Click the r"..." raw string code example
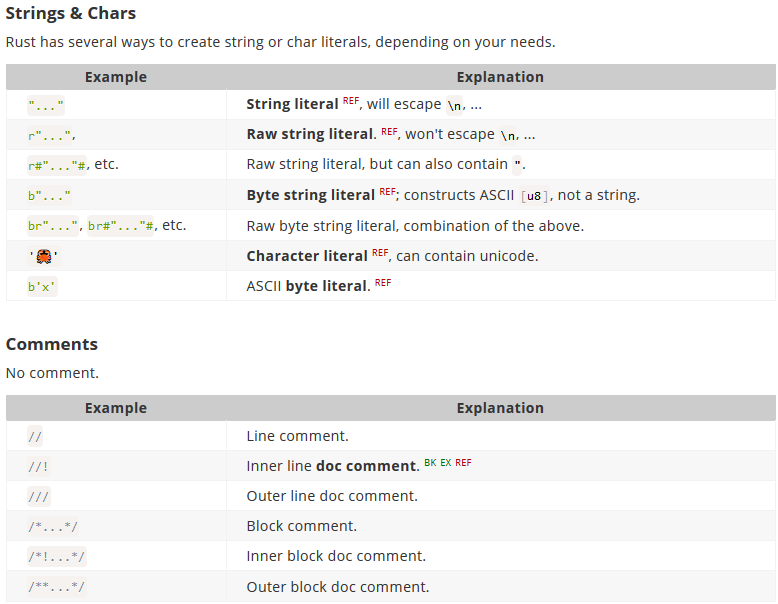 pyautogui.click(x=50, y=136)
